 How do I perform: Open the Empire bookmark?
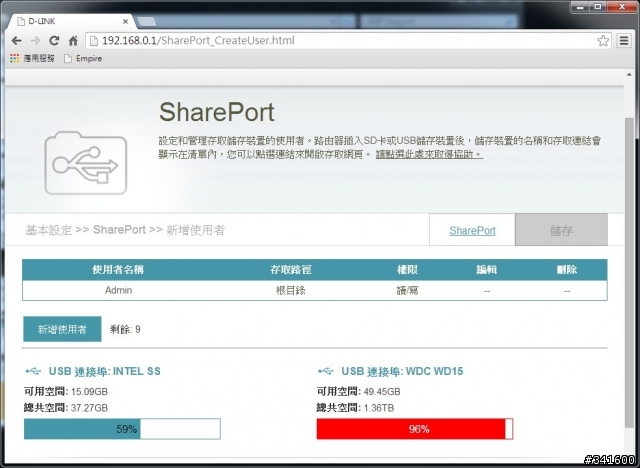tap(83, 58)
